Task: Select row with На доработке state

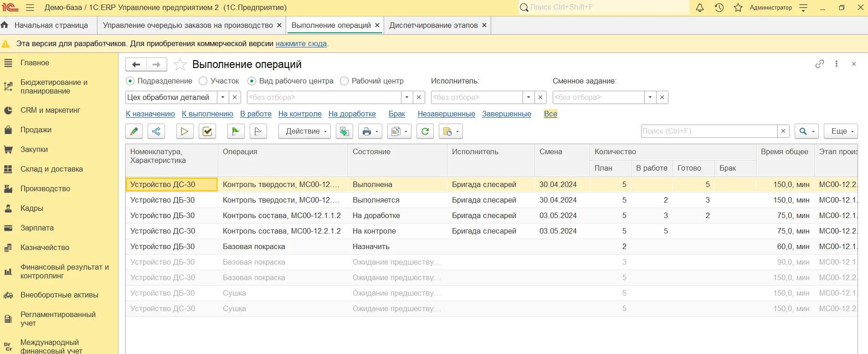Action: tap(491, 216)
